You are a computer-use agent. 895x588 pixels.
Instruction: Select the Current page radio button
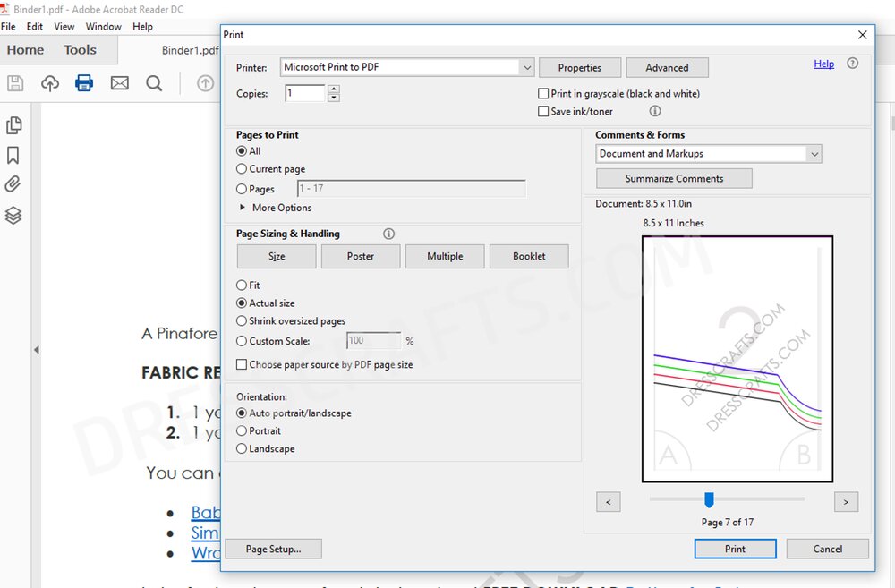pos(242,169)
